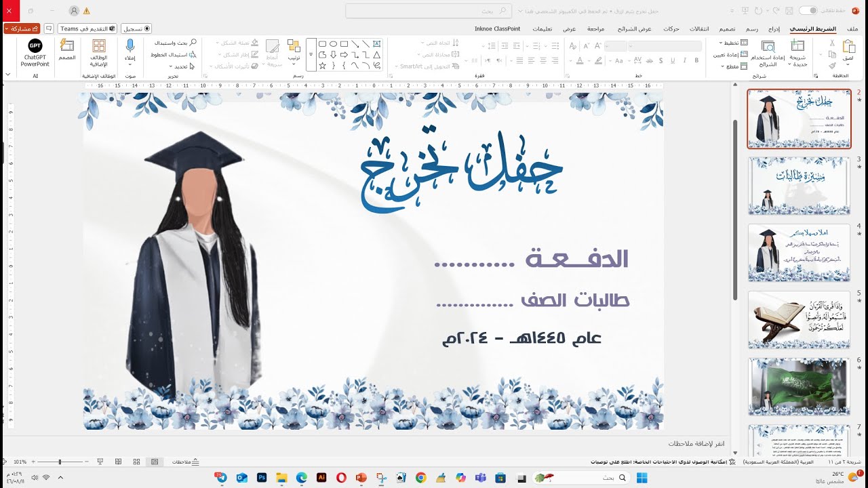Click the Cut scissors icon
Image resolution: width=868 pixels, height=488 pixels.
(x=832, y=43)
